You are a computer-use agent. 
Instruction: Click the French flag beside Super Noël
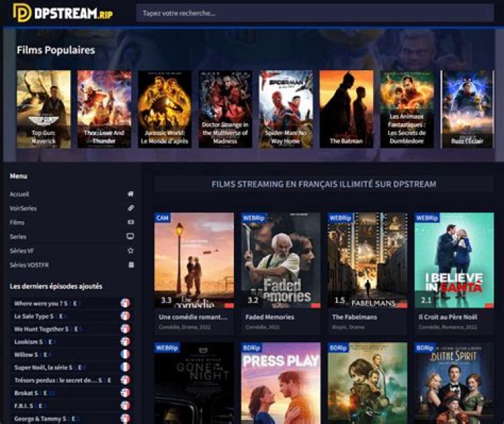[x=125, y=367]
